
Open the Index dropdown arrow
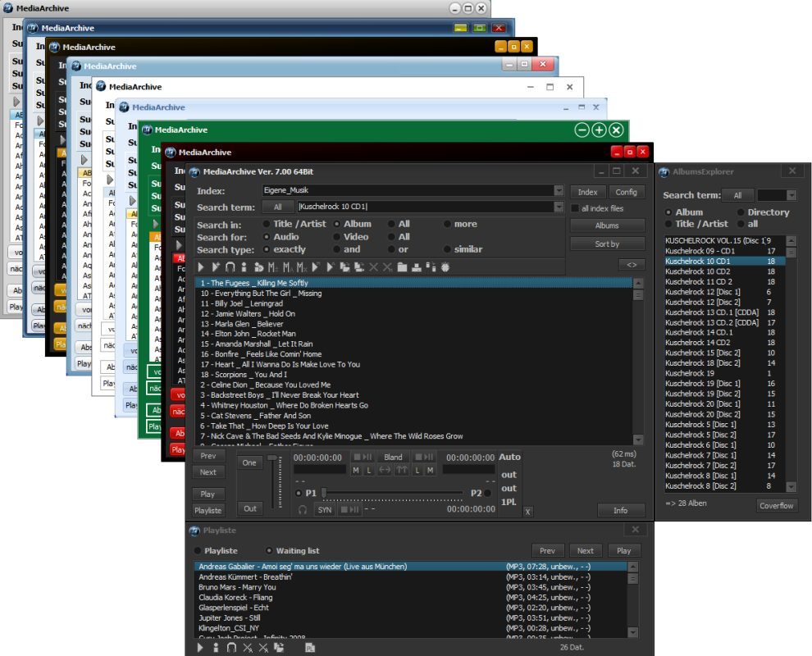559,190
